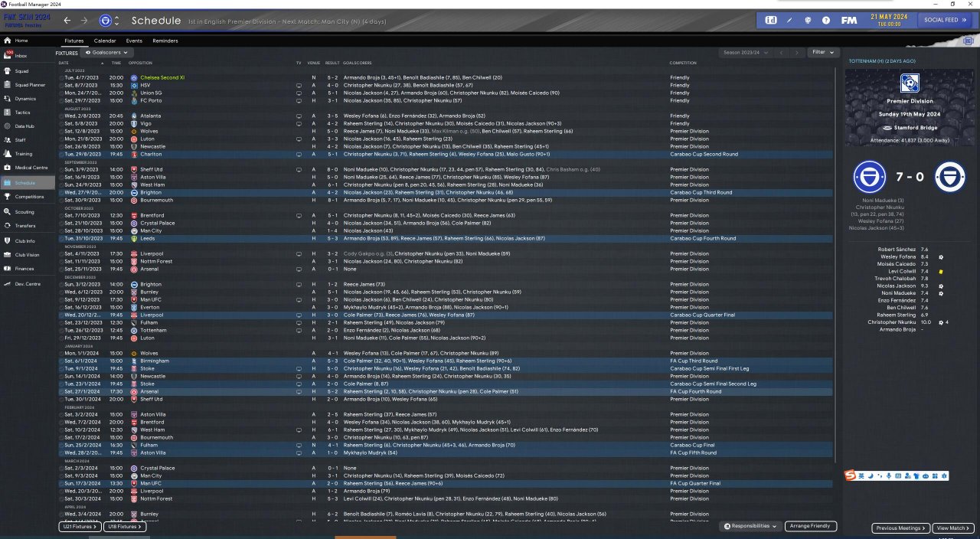
Task: Open Club Info in sidebar
Action: pyautogui.click(x=28, y=240)
